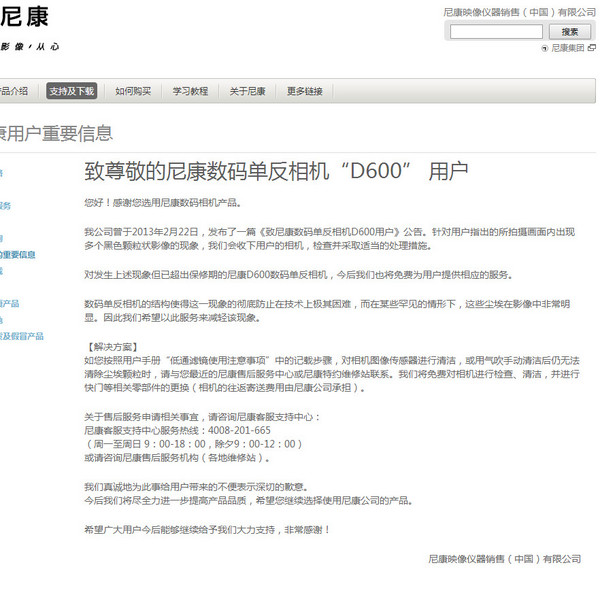Open the 如何购买 navigation tab
The width and height of the screenshot is (600, 595).
133,91
